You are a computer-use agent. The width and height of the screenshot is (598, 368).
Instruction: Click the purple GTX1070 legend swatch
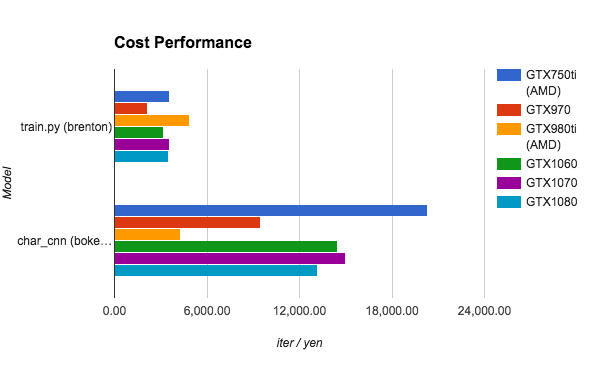[509, 183]
